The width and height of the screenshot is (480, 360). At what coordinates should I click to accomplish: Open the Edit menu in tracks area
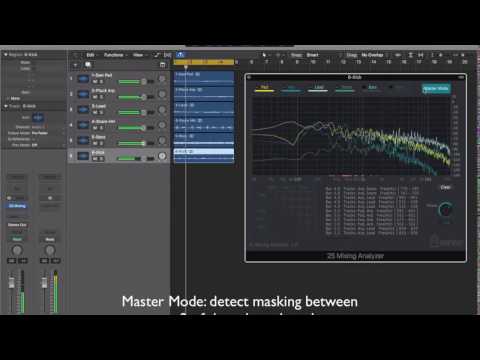click(91, 55)
